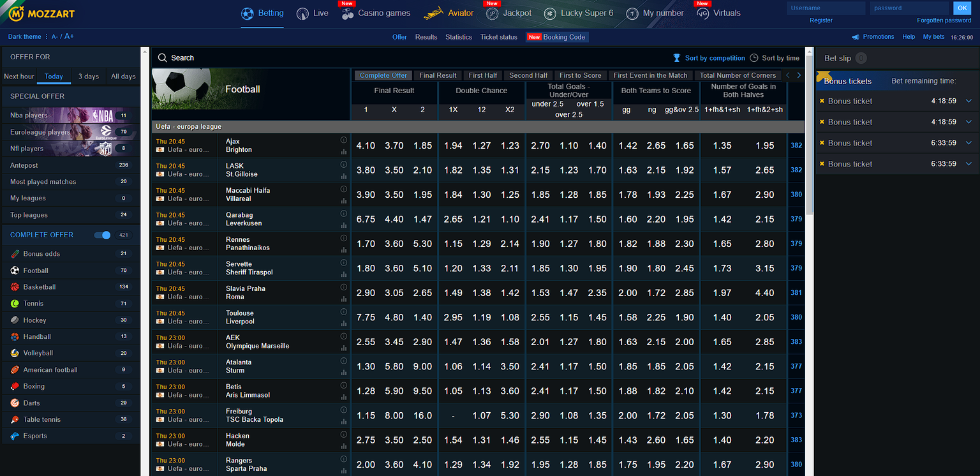Switch to the Dark theme

24,37
